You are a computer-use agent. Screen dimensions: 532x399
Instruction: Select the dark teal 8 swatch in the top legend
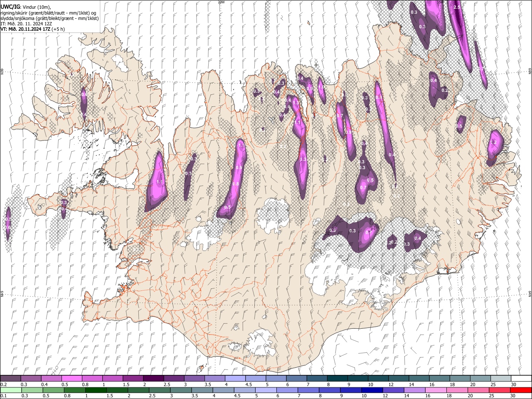(x=337, y=378)
